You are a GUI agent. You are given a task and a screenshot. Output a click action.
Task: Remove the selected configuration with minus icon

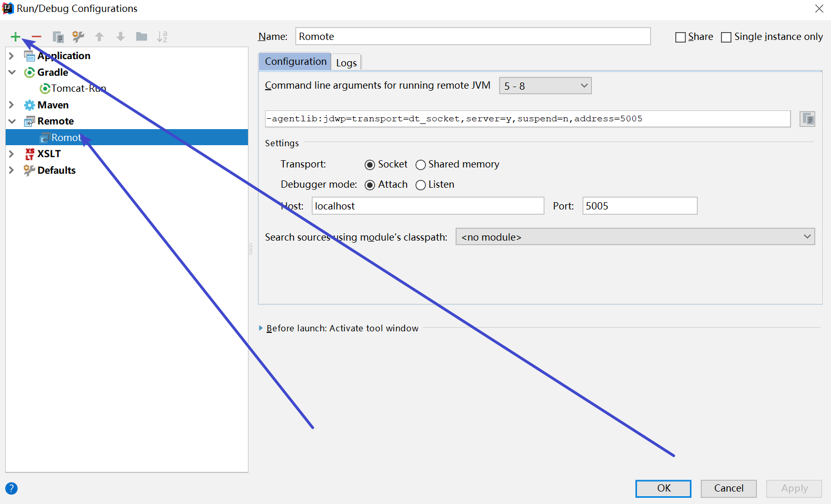(x=36, y=37)
